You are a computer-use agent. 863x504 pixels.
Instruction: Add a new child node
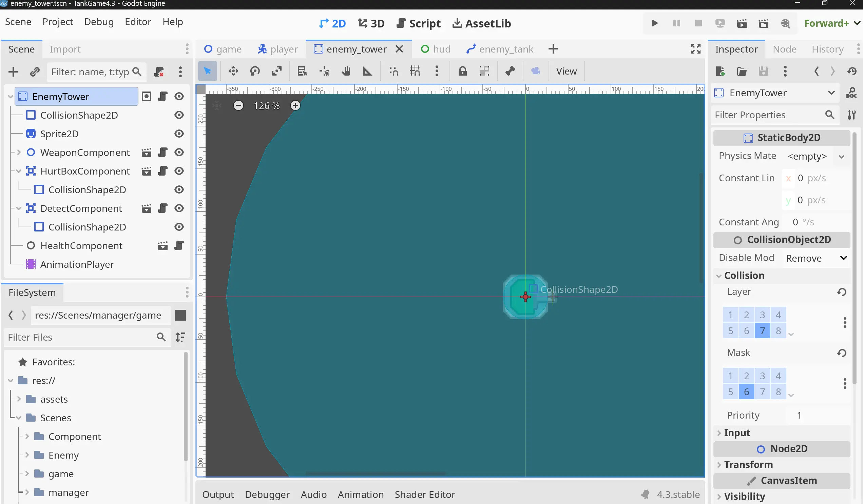(x=13, y=72)
